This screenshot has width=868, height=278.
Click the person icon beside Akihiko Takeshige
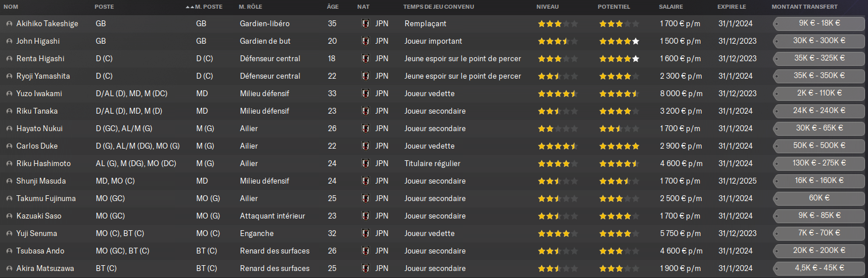coord(9,24)
